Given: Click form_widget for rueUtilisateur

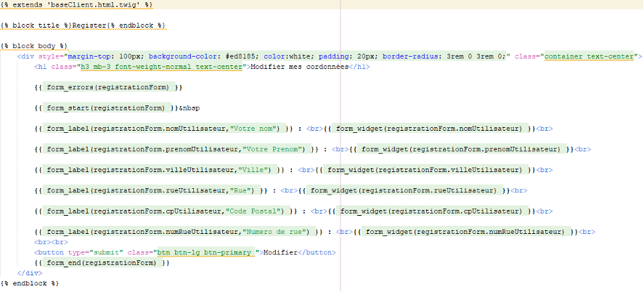Looking at the screenshot, I should click(405, 190).
